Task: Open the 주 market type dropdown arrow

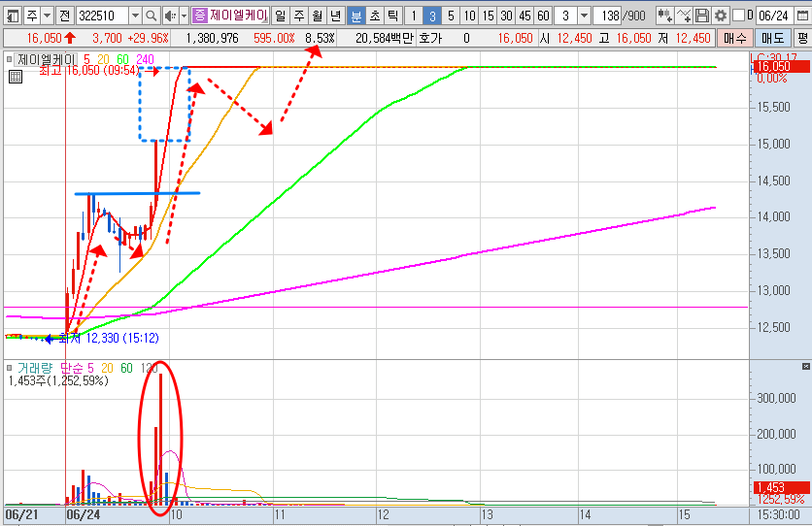Action: [x=48, y=16]
